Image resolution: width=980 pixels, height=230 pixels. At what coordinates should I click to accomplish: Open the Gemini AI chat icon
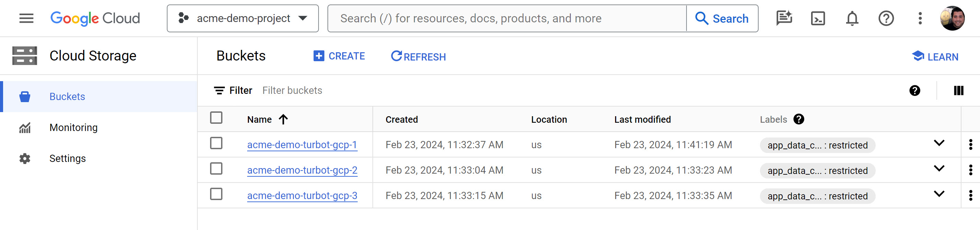pyautogui.click(x=784, y=18)
